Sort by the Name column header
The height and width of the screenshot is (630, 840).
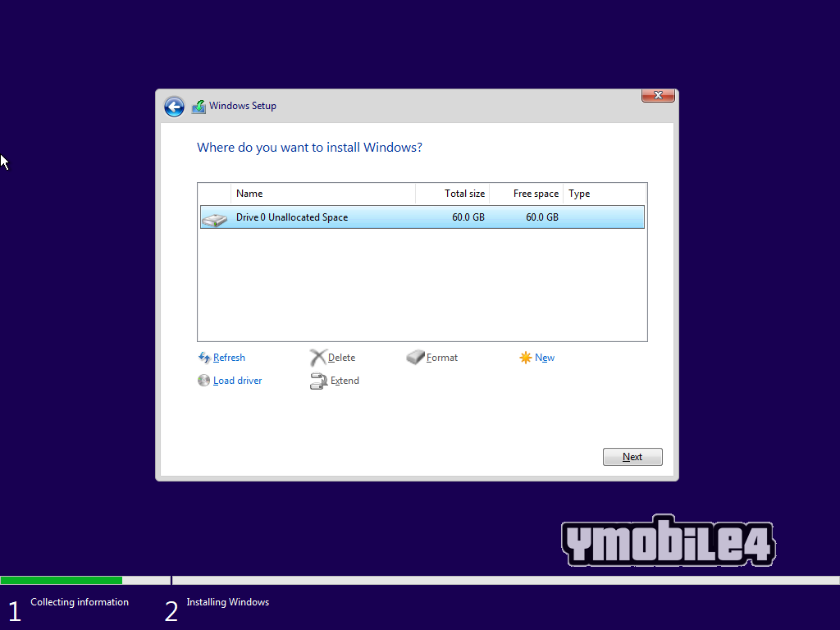(x=323, y=194)
